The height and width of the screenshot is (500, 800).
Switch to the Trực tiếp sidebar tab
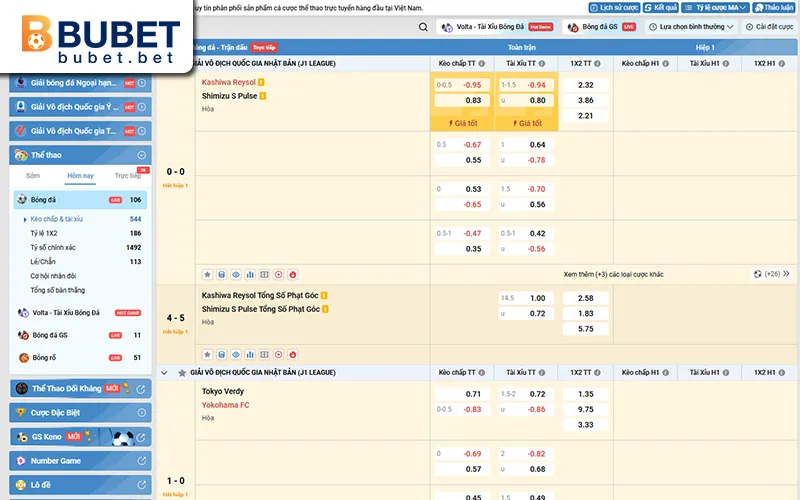tap(128, 176)
